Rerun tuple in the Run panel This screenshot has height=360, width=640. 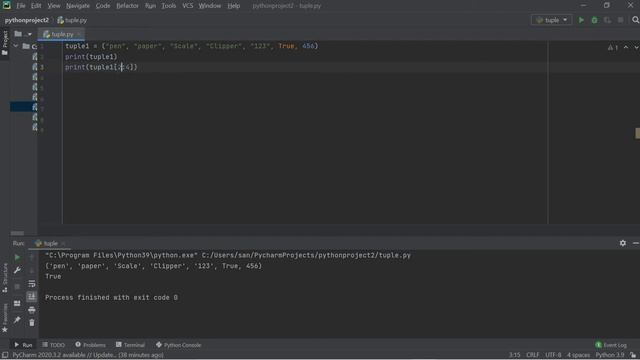pyautogui.click(x=17, y=257)
